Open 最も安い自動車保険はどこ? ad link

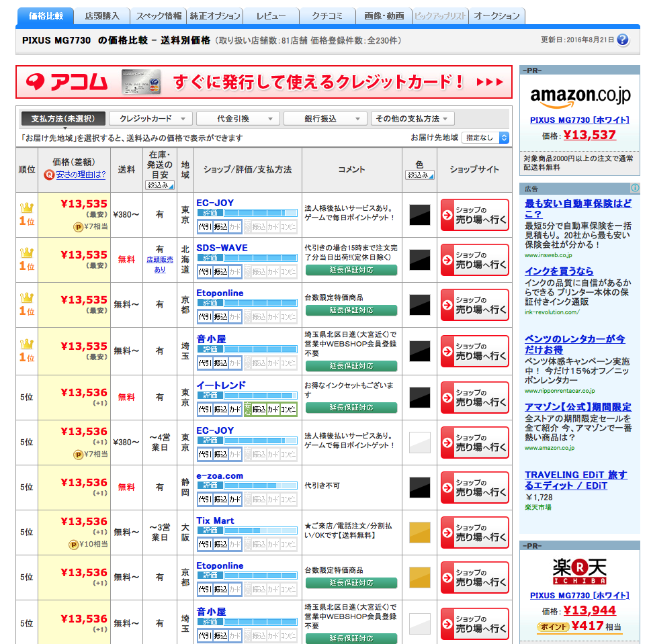pyautogui.click(x=578, y=209)
